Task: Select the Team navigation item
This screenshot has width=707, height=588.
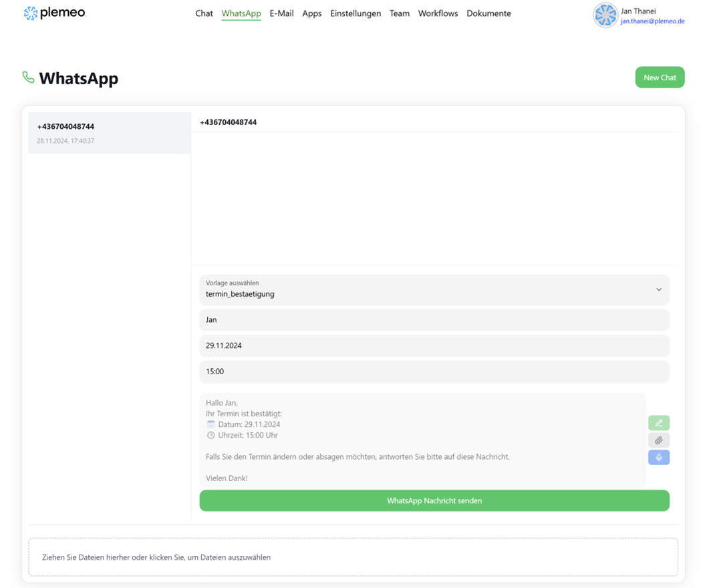Action: [x=399, y=13]
